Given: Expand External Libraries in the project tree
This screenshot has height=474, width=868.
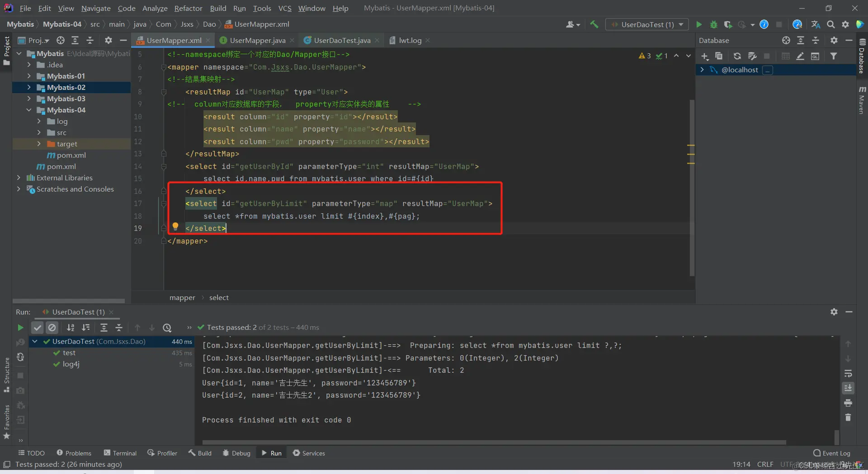Looking at the screenshot, I should [x=19, y=178].
